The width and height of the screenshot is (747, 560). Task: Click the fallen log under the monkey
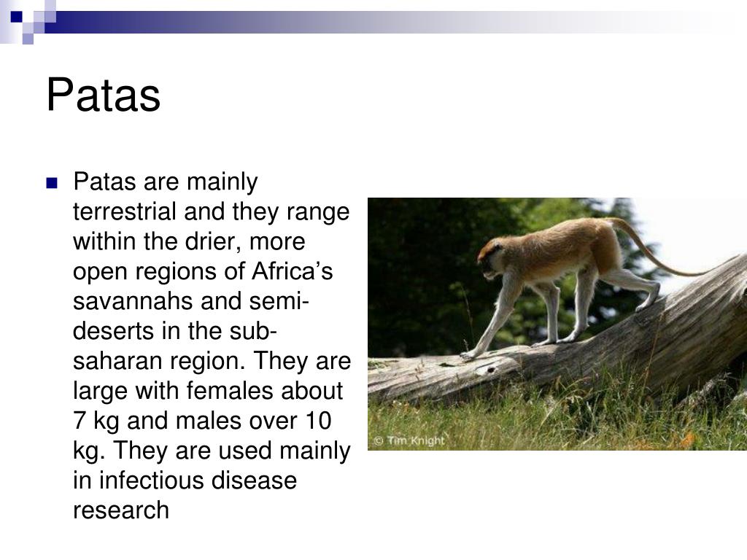point(572,352)
